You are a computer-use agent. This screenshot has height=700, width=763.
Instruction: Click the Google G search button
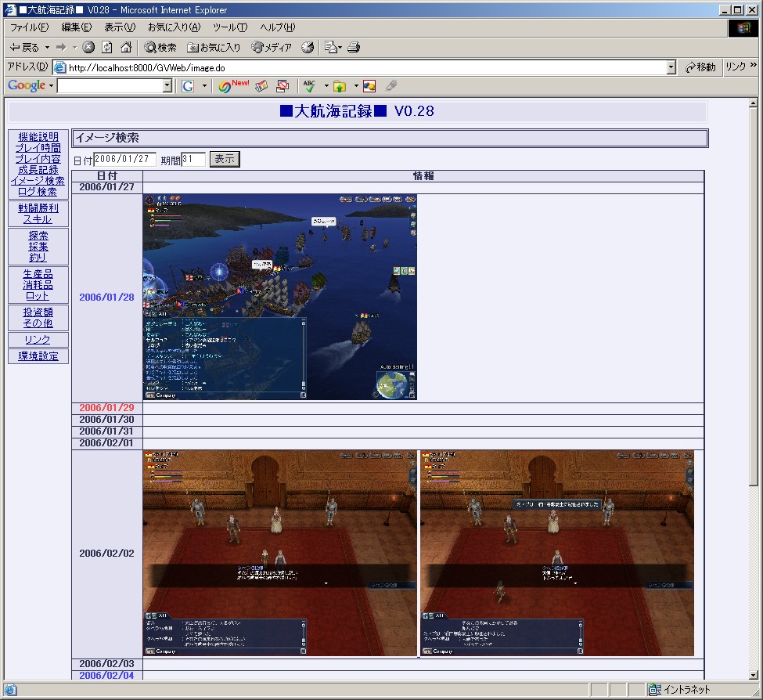tap(188, 86)
